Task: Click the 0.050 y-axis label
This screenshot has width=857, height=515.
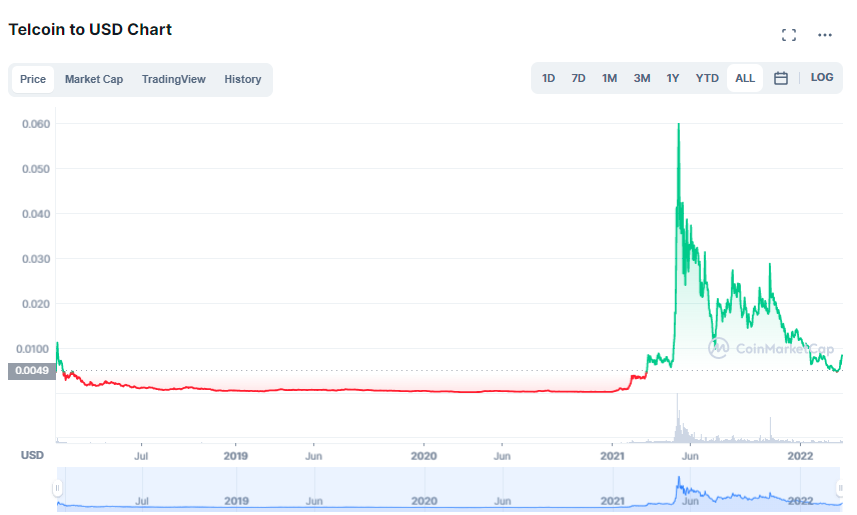Action: click(36, 169)
